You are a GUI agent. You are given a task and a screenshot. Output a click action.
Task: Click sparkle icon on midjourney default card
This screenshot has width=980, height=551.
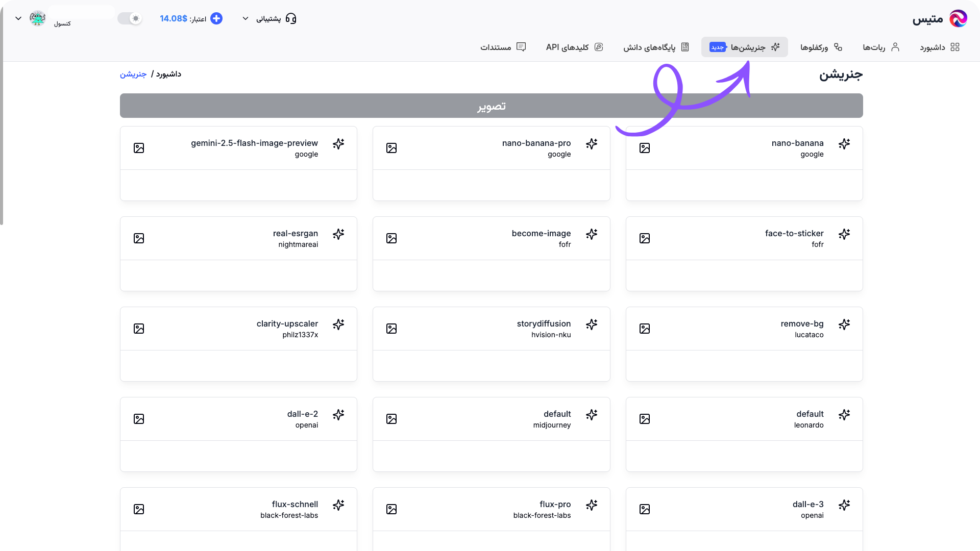pos(592,415)
